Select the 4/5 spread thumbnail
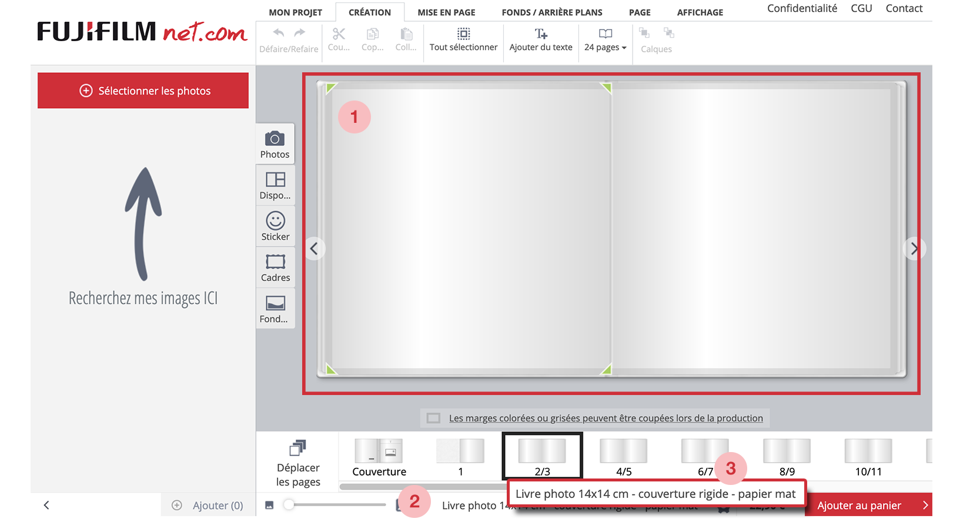The height and width of the screenshot is (522, 980). point(624,458)
